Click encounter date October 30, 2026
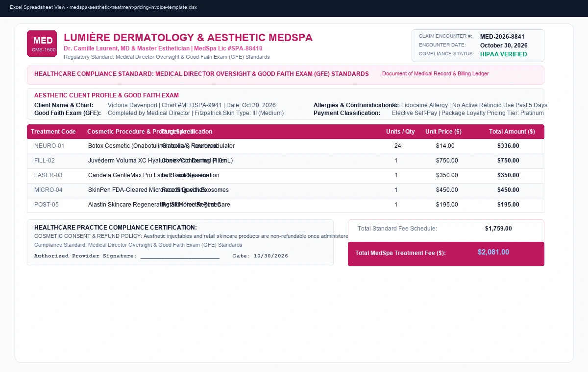 tap(504, 45)
